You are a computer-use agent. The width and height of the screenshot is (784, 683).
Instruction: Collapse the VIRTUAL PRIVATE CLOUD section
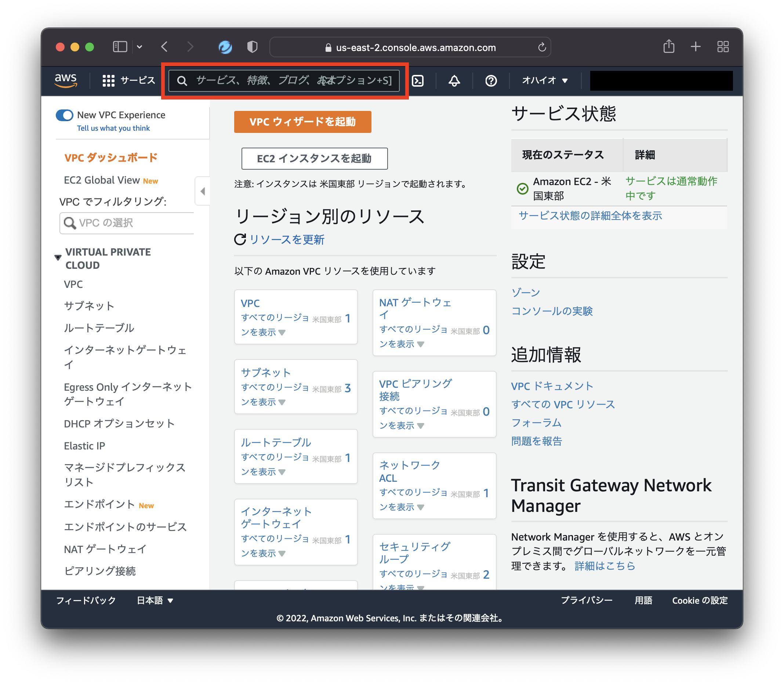click(x=58, y=258)
